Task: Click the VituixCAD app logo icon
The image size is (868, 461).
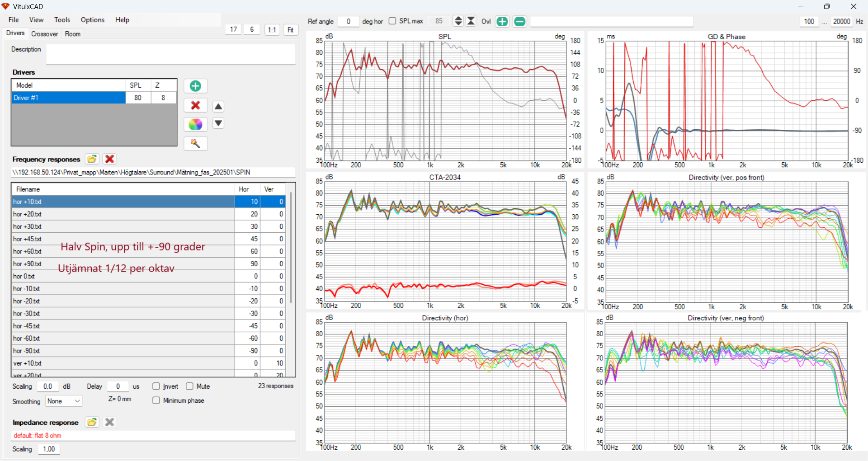Action: tap(5, 6)
